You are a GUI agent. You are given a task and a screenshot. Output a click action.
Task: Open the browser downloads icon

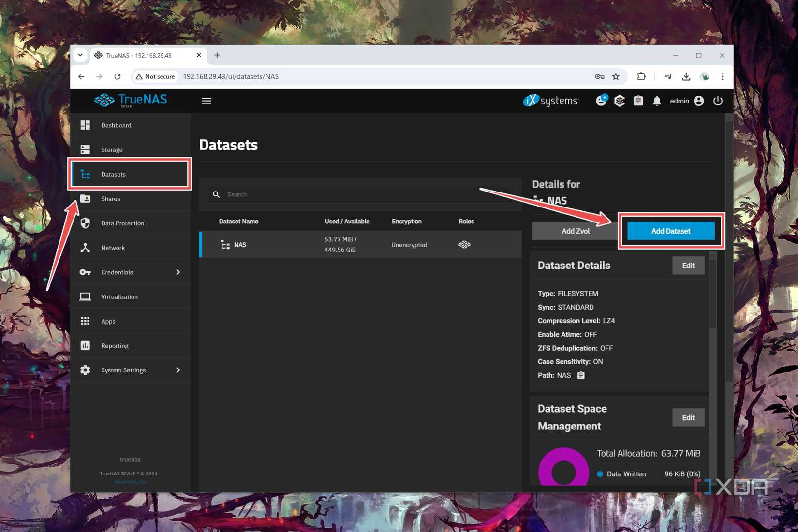(x=686, y=76)
